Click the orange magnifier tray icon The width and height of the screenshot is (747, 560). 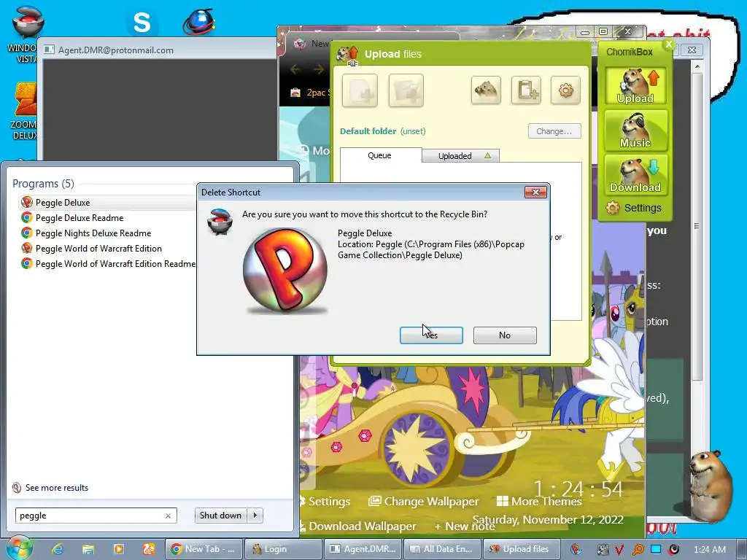pos(638,550)
